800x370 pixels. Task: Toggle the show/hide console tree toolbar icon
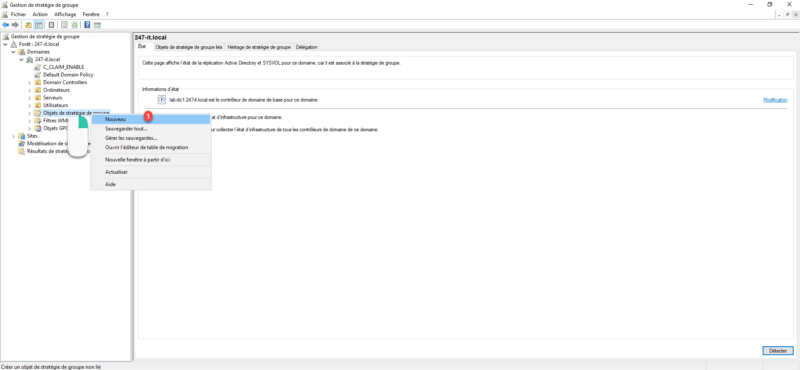click(x=38, y=24)
